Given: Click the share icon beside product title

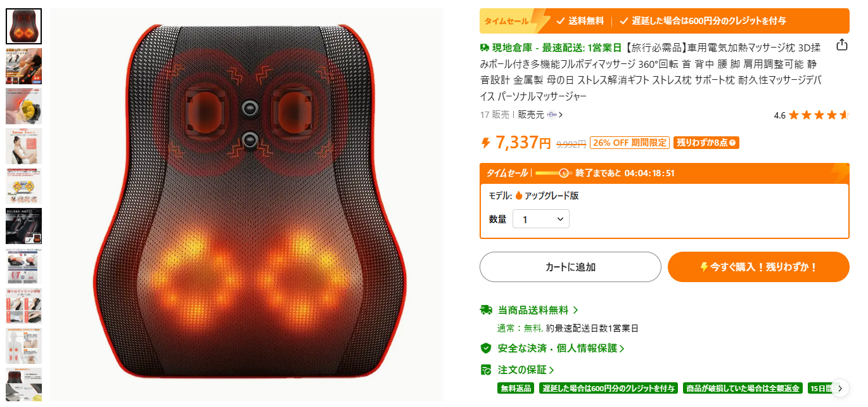Looking at the screenshot, I should coord(841,45).
